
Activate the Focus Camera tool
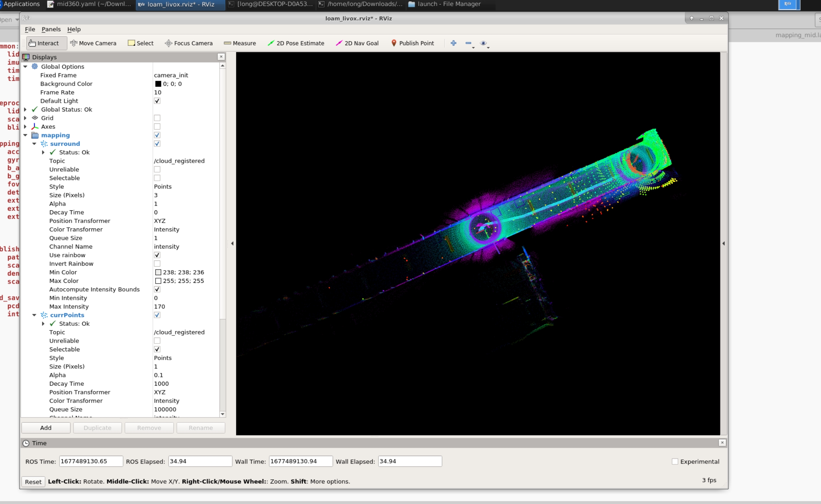(189, 43)
